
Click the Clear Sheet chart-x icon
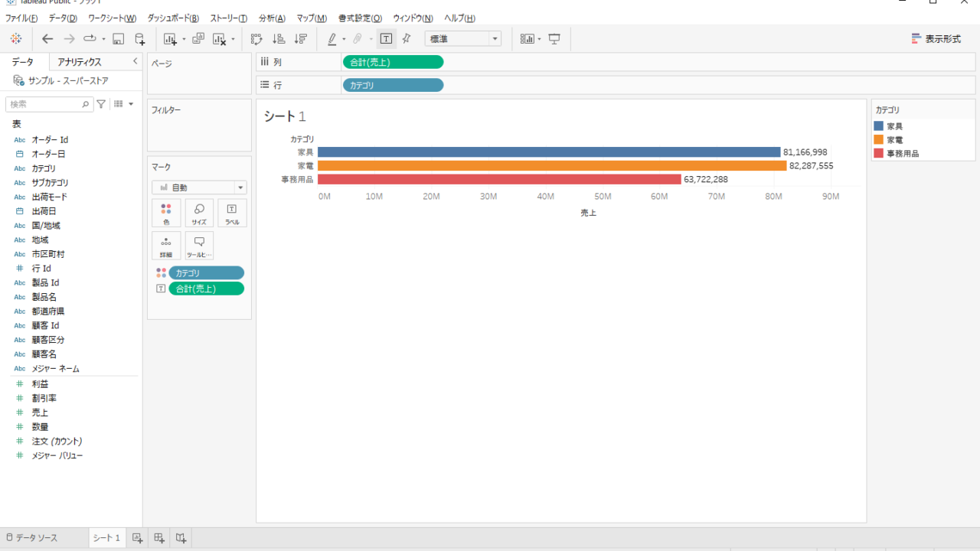coord(220,38)
